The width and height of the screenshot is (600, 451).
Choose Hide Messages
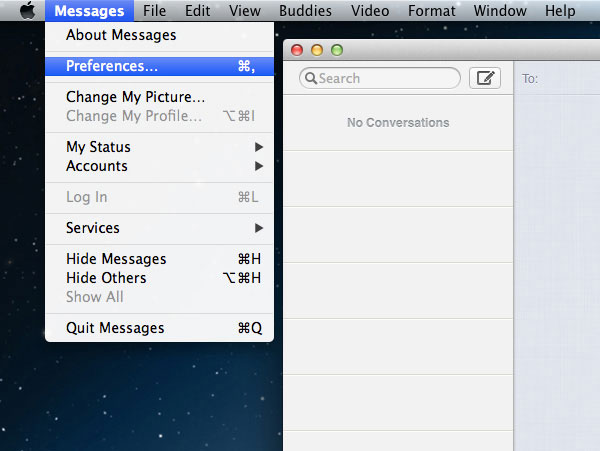click(x=159, y=259)
